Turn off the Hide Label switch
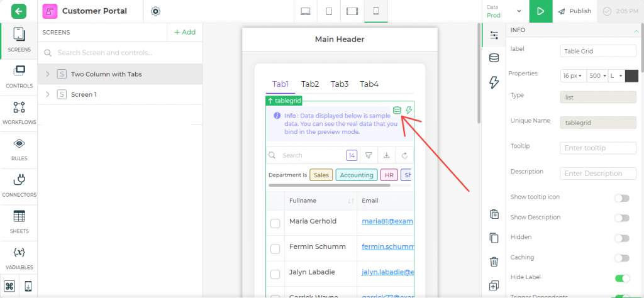The width and height of the screenshot is (644, 298). (x=622, y=279)
